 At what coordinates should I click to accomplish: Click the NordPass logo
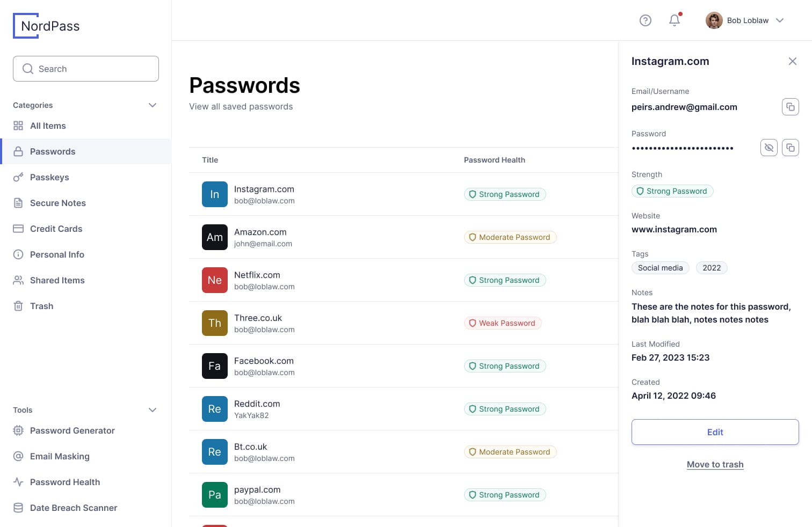pyautogui.click(x=46, y=26)
